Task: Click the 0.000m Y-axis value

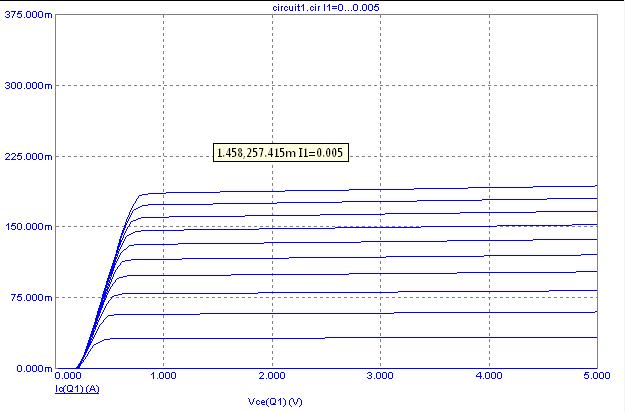Action: [34, 368]
